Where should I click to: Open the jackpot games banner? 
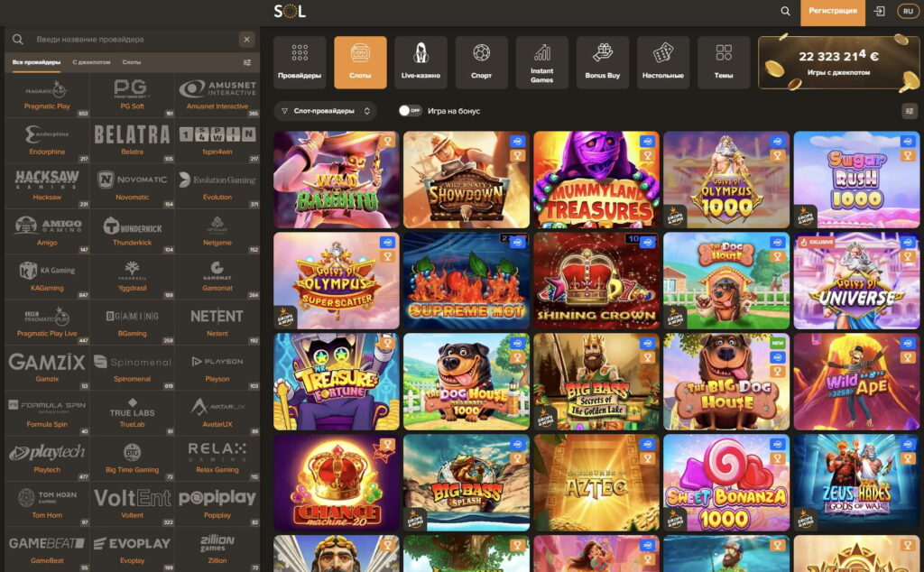click(838, 62)
